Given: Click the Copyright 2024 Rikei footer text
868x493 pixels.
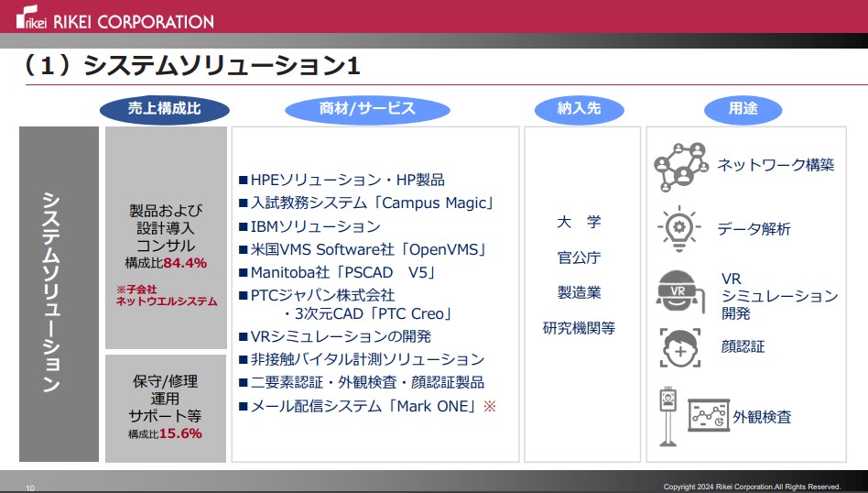Looking at the screenshot, I should pyautogui.click(x=752, y=487).
